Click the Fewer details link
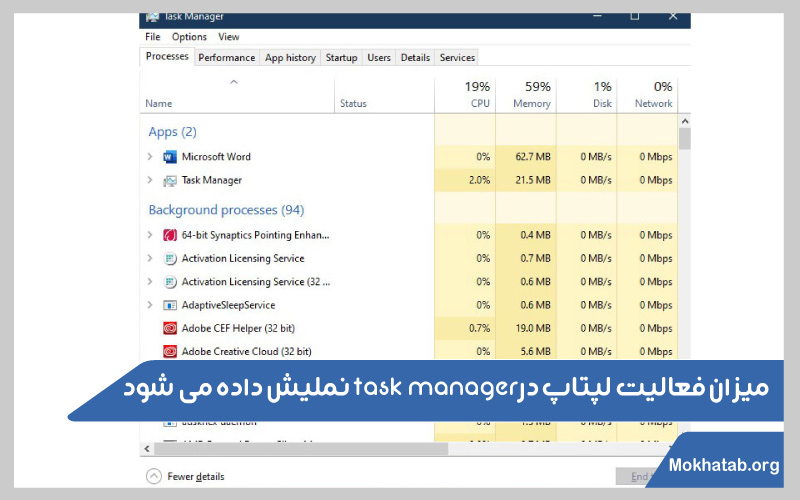The width and height of the screenshot is (800, 500). tap(196, 477)
